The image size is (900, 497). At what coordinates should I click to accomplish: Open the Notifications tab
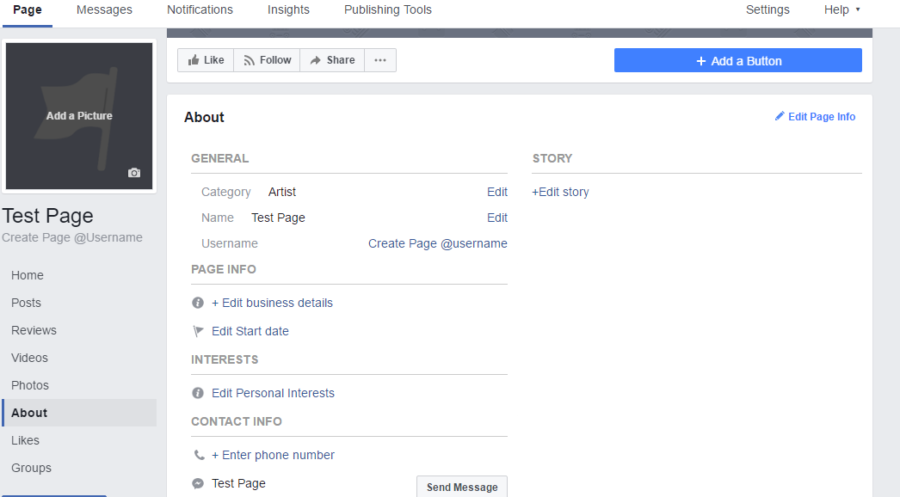pyautogui.click(x=200, y=10)
